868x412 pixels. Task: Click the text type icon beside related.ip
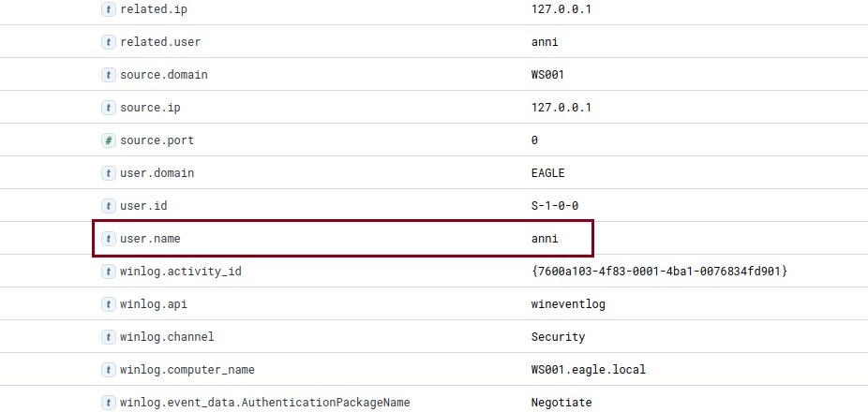coord(109,9)
